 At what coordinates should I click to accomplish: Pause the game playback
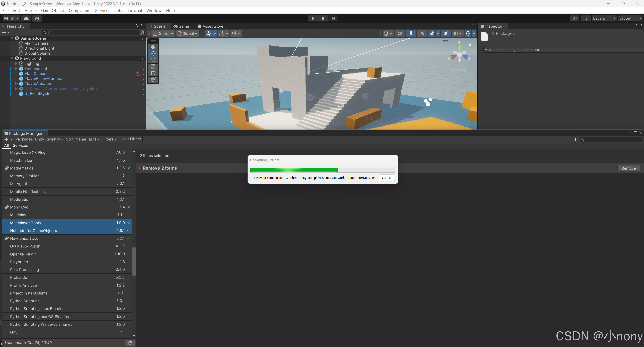pyautogui.click(x=323, y=18)
